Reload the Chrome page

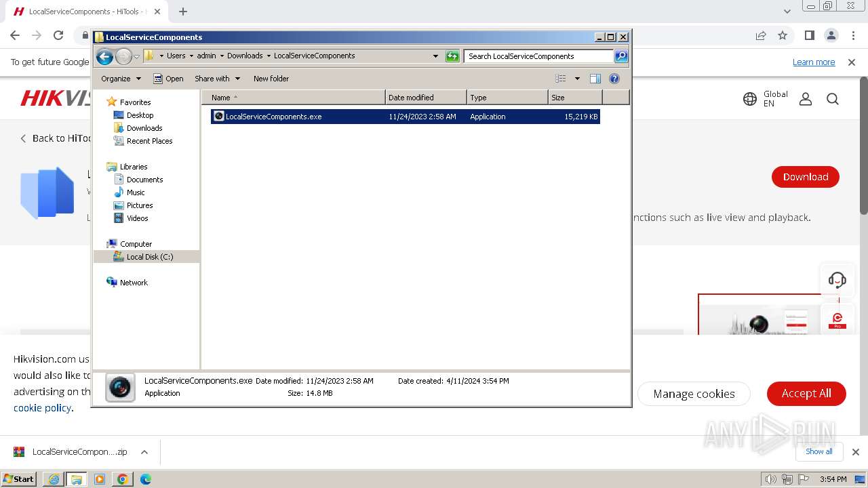pos(58,35)
